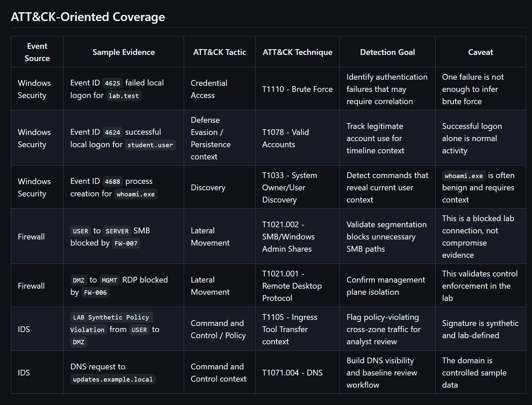Click the updates.example.local code tag
This screenshot has width=532, height=405.
click(x=113, y=379)
